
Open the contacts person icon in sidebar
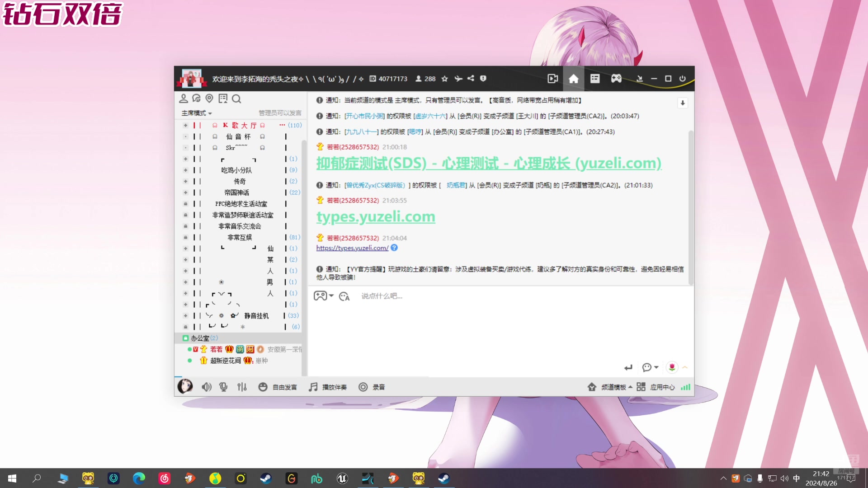184,99
